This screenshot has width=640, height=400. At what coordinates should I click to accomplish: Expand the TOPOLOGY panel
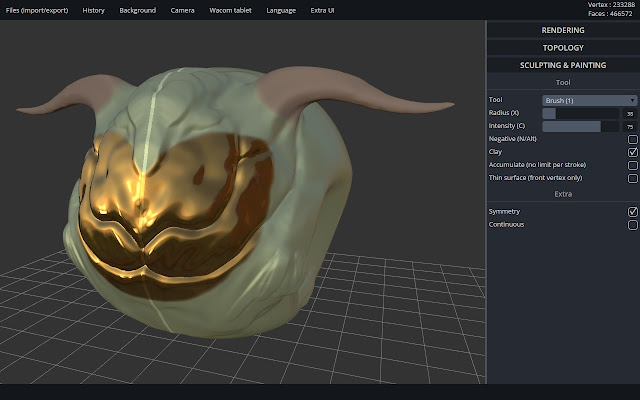(563, 48)
